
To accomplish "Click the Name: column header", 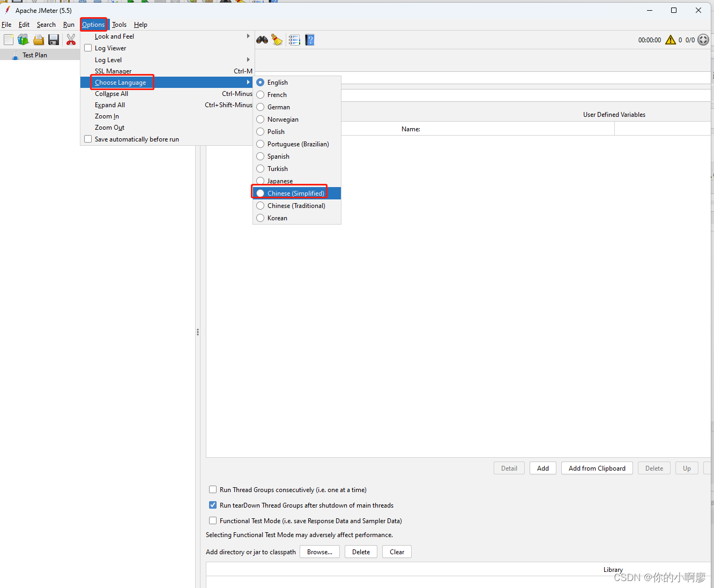I will [x=411, y=129].
